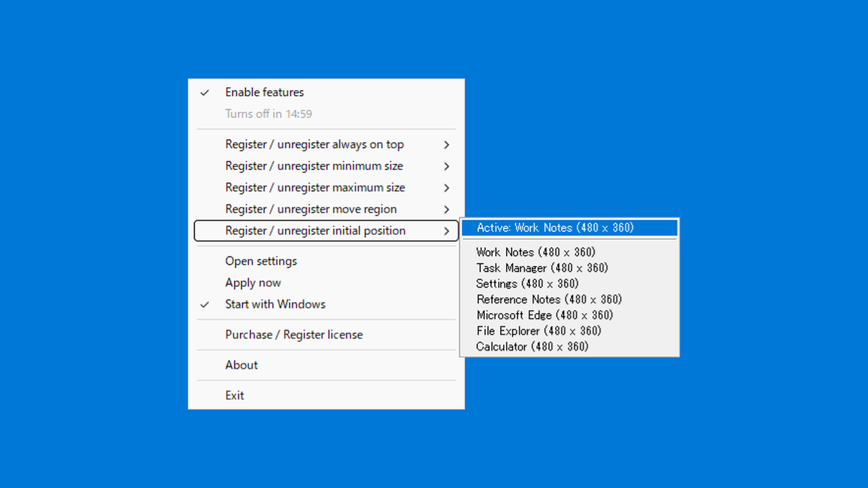This screenshot has width=868, height=488.
Task: Show the About dialog
Action: tap(326, 365)
